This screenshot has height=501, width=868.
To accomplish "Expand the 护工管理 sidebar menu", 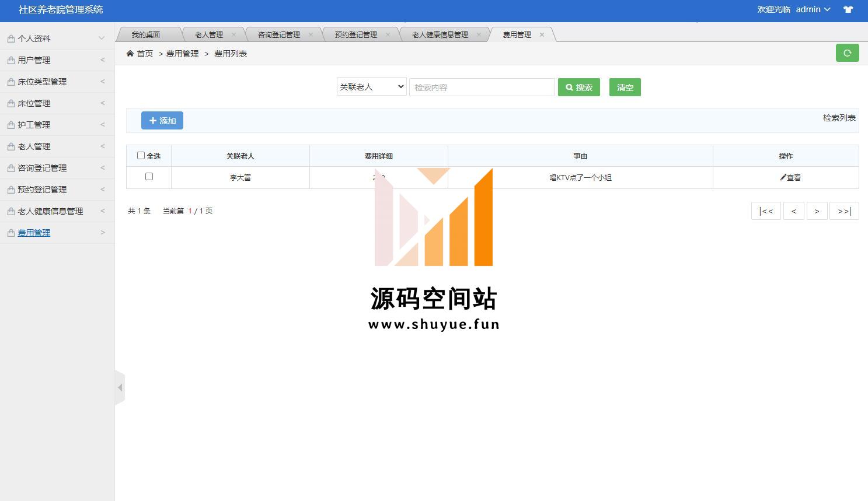I will [57, 125].
